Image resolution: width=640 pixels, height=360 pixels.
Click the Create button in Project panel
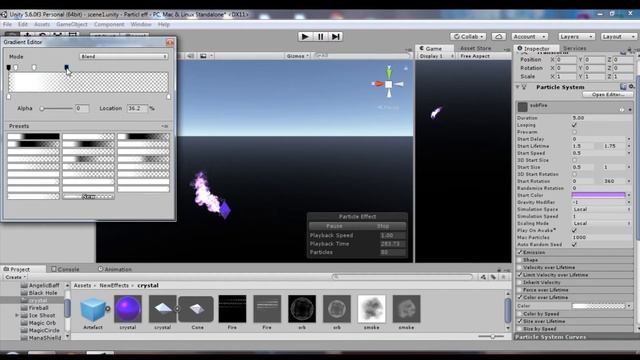click(x=15, y=277)
